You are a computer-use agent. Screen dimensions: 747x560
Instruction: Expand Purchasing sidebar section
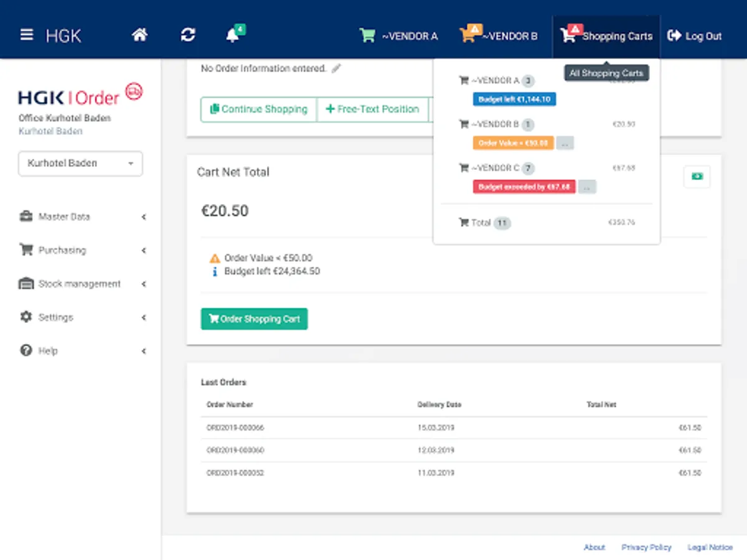coord(82,250)
